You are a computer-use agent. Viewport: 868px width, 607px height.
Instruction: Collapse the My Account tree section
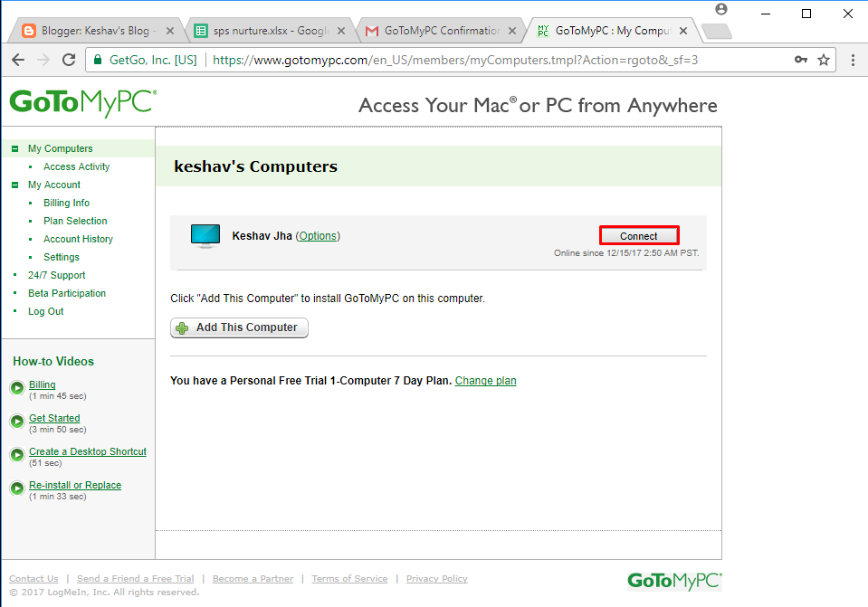[x=15, y=185]
